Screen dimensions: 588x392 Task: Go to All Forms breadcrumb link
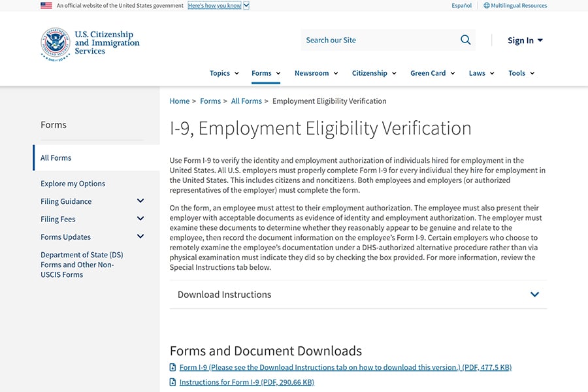pos(246,101)
